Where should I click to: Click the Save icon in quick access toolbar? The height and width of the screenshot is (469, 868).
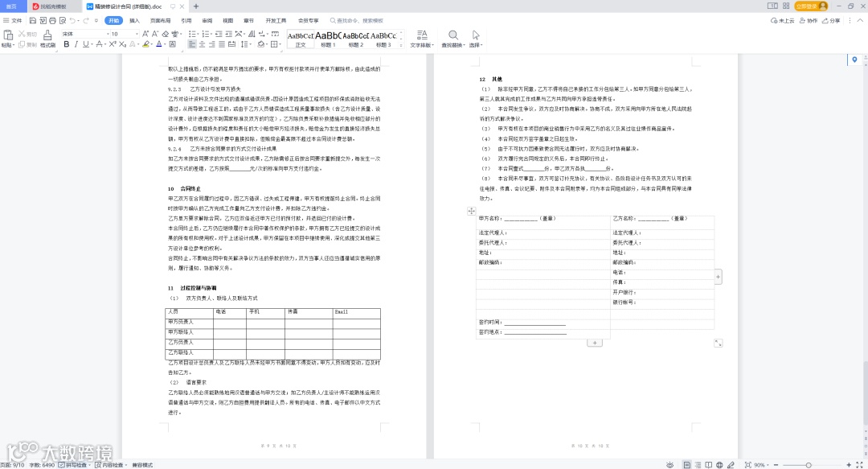33,20
